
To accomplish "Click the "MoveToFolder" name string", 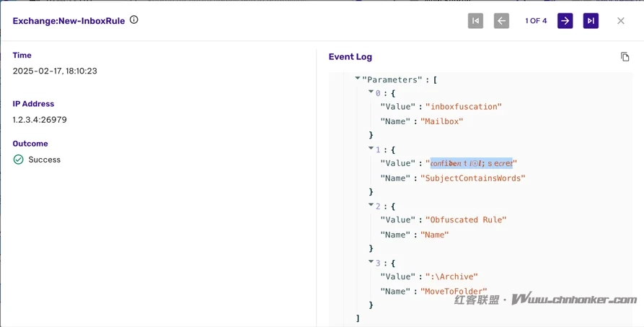I will [454, 292].
